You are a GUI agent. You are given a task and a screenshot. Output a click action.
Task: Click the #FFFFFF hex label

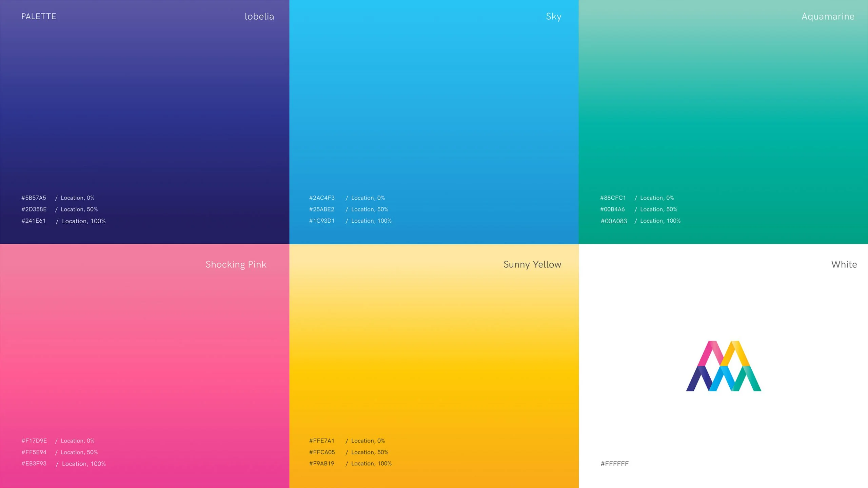point(614,464)
